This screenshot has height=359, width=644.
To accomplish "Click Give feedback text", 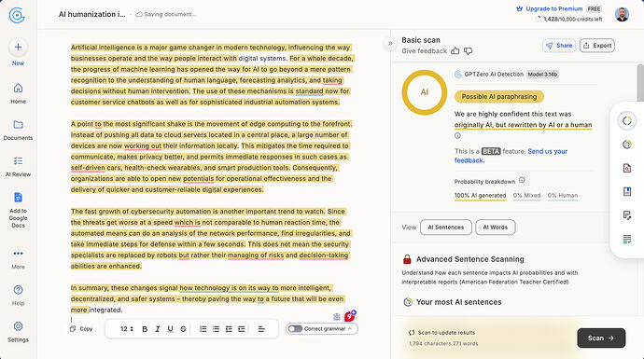I will [425, 51].
